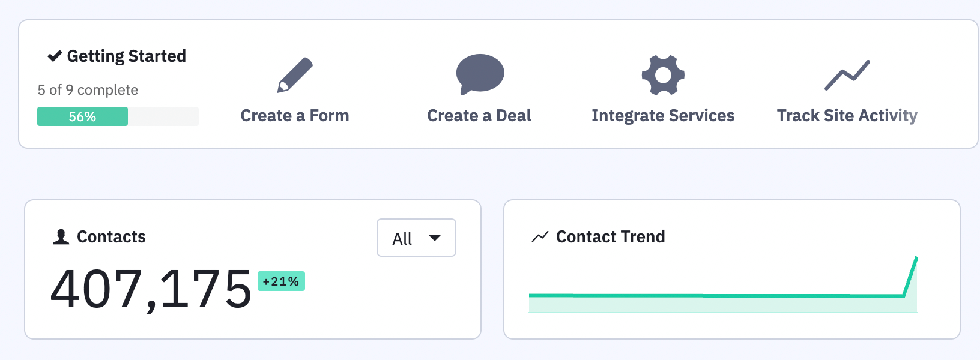The image size is (980, 360).
Task: Open the Create a Deal link
Action: pyautogui.click(x=479, y=116)
